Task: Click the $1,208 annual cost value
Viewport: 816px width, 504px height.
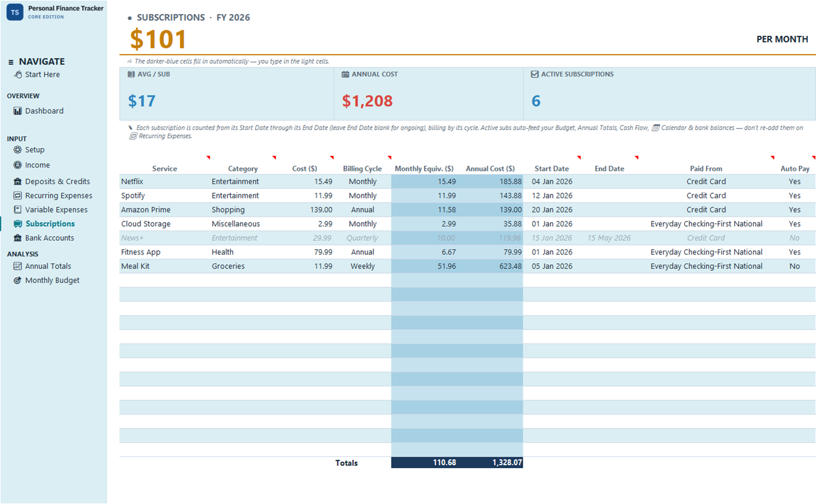Action: coord(367,101)
